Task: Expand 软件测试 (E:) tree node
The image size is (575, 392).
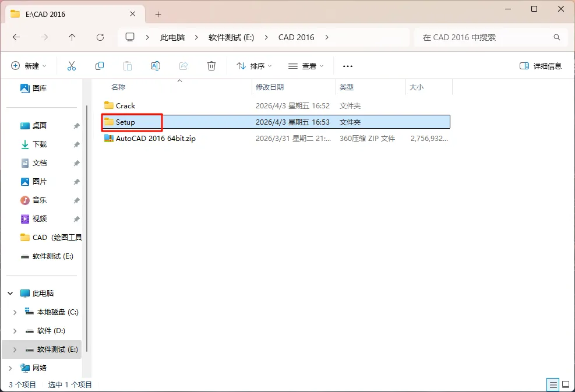Action: pos(15,350)
